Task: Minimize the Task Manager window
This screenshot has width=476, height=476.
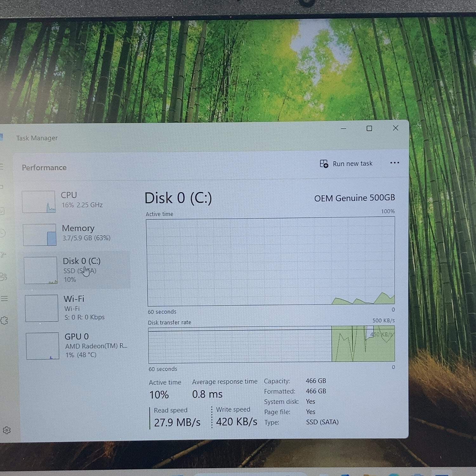Action: coord(343,129)
